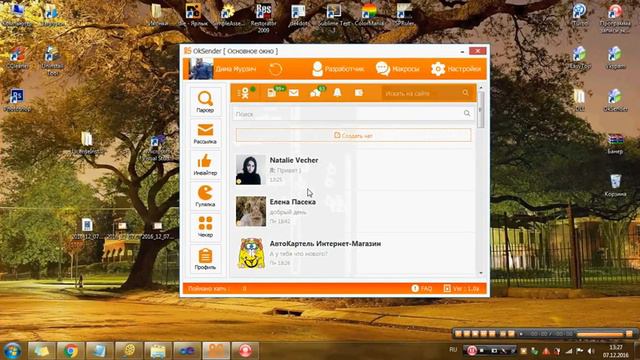The image size is (640, 360).
Task: Click the Создать чат button
Action: [x=353, y=136]
